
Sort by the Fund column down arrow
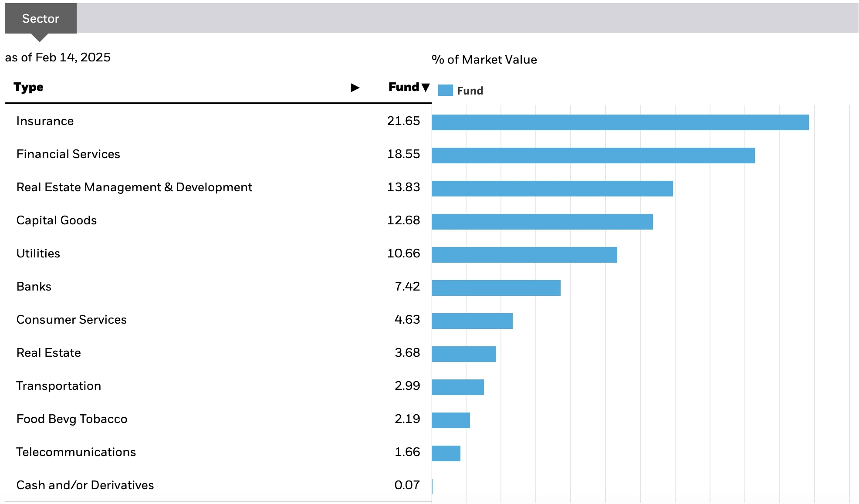[426, 87]
